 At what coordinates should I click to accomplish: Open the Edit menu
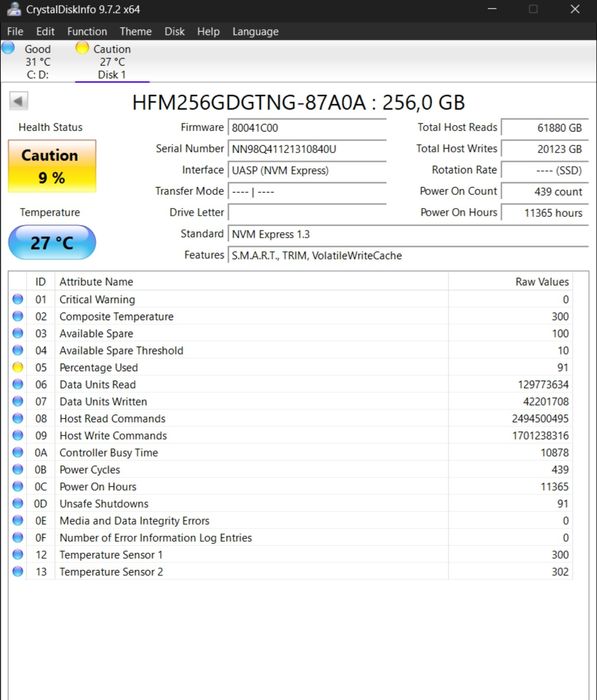[45, 31]
